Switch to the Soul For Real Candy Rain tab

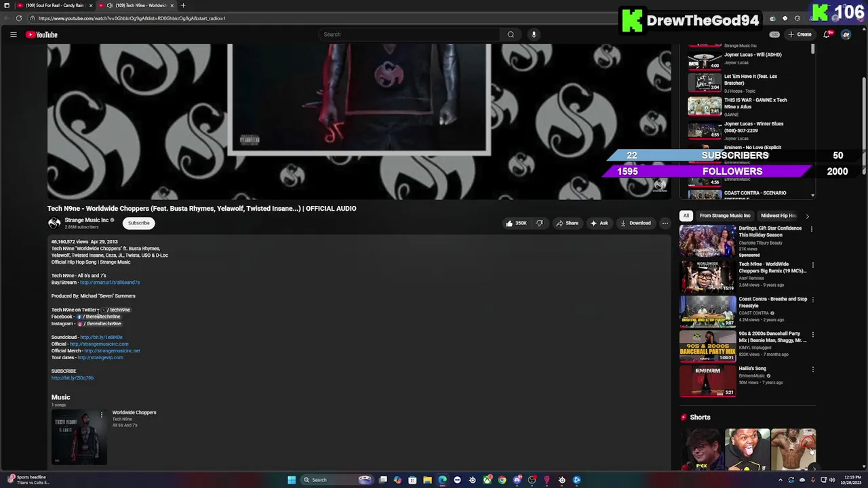coord(54,5)
